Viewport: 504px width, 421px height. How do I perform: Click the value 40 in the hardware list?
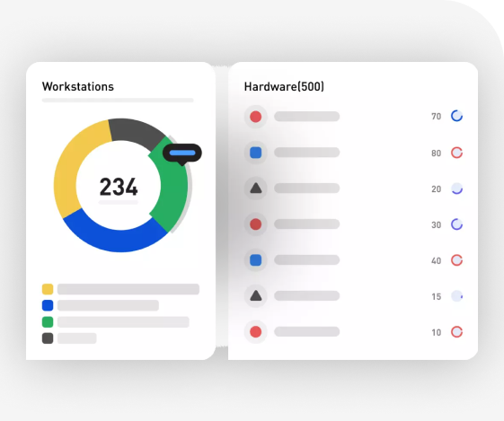point(437,260)
